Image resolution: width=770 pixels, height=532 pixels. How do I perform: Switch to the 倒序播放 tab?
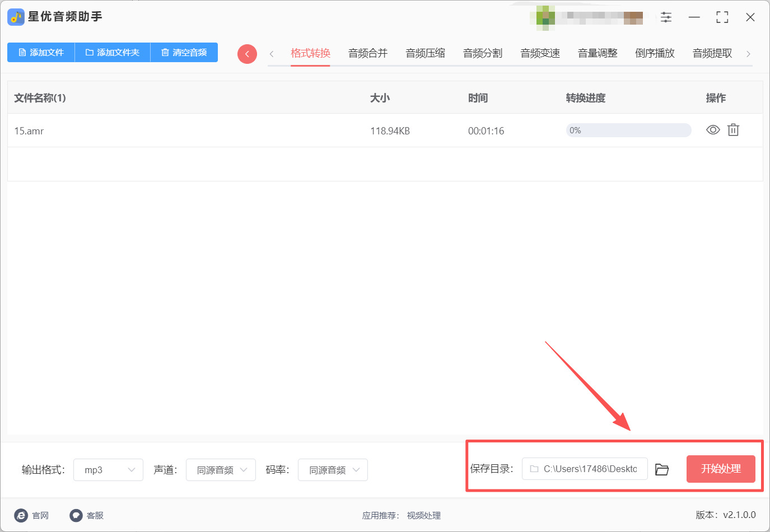pyautogui.click(x=655, y=53)
